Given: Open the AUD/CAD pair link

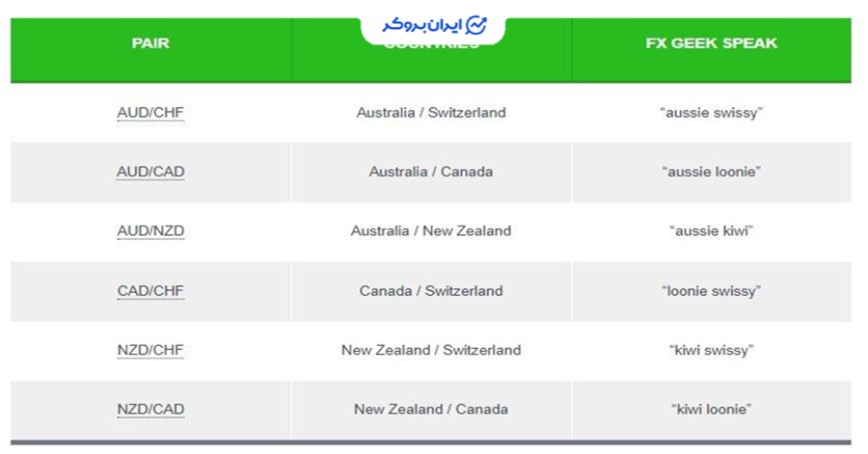Looking at the screenshot, I should coord(150,172).
